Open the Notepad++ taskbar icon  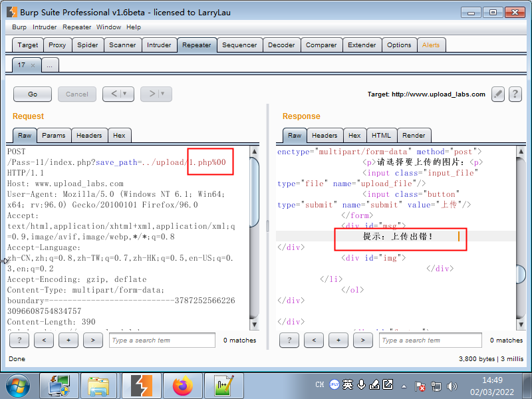[x=224, y=386]
